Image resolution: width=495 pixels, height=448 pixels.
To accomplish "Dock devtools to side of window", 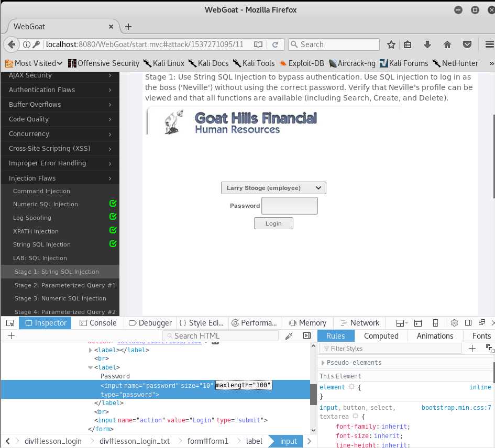I will (x=468, y=322).
